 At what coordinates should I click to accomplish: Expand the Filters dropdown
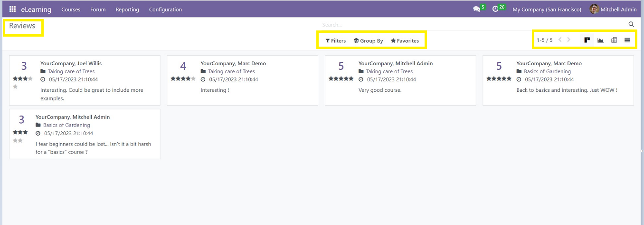pyautogui.click(x=336, y=41)
